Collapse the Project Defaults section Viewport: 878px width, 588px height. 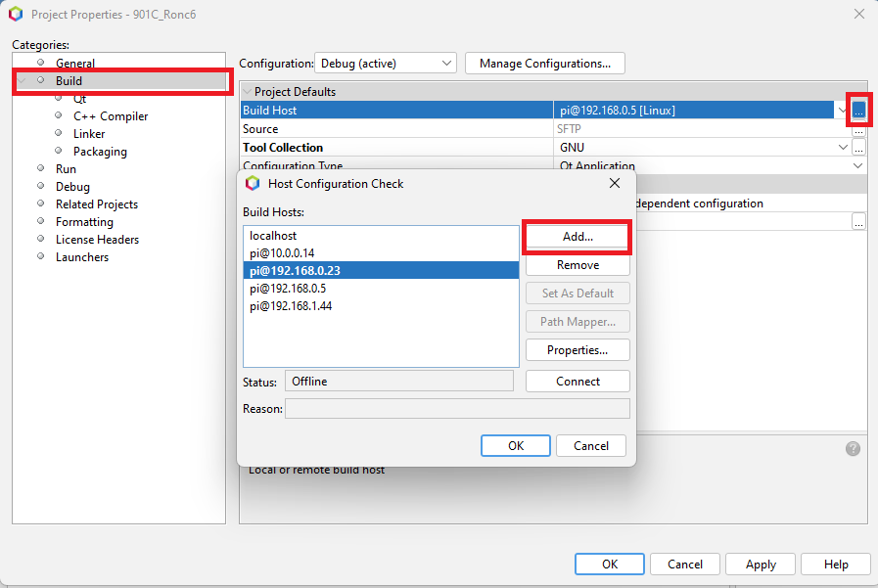[x=247, y=92]
